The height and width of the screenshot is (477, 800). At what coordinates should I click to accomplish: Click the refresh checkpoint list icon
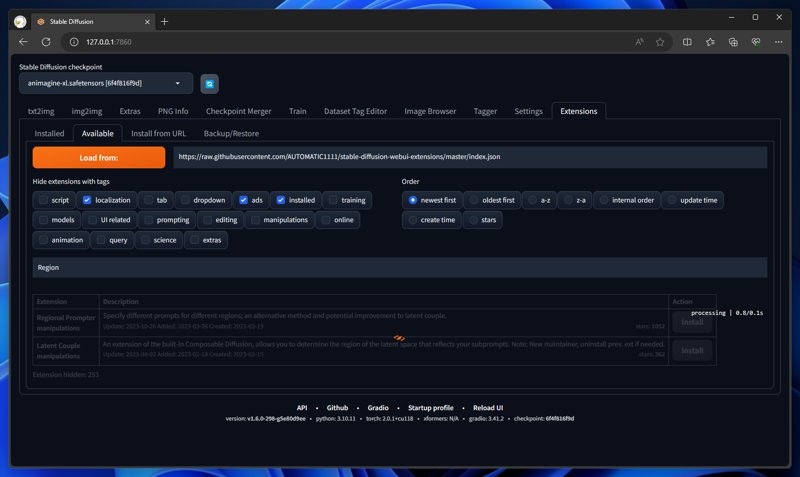(x=209, y=84)
